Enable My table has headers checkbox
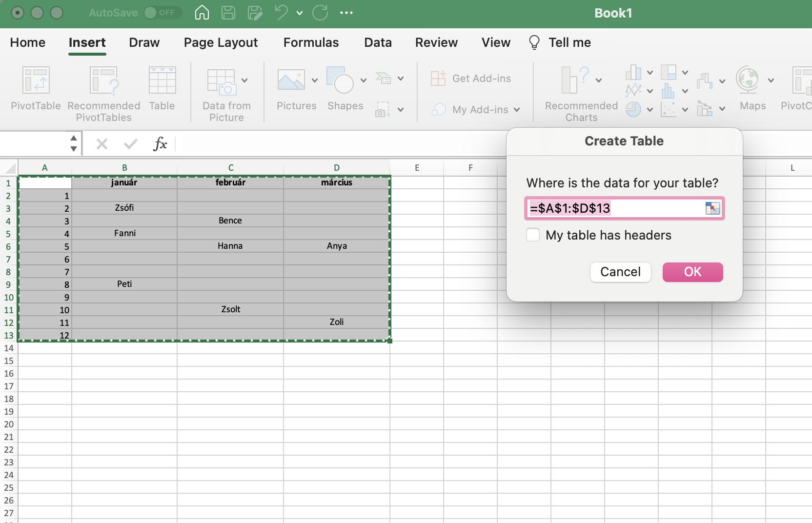 click(x=533, y=235)
